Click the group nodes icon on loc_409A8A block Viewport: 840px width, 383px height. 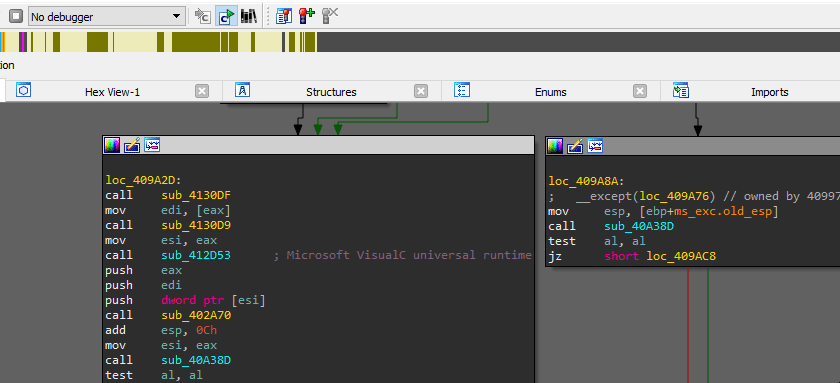(x=595, y=145)
